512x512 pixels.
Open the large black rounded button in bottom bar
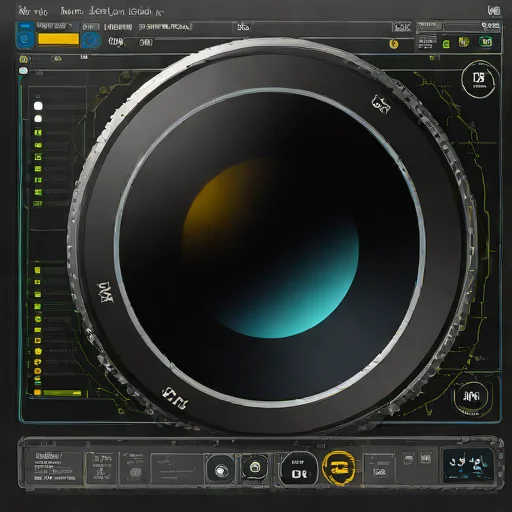pos(298,469)
